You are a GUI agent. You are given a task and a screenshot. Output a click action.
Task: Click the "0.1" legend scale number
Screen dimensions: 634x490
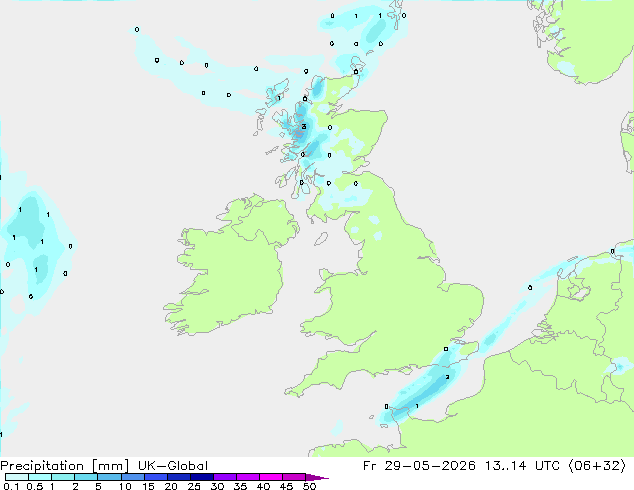point(11,486)
